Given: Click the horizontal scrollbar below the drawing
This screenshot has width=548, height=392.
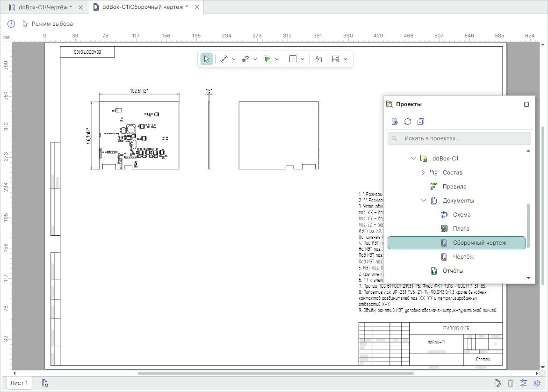Looking at the screenshot, I should (276, 373).
